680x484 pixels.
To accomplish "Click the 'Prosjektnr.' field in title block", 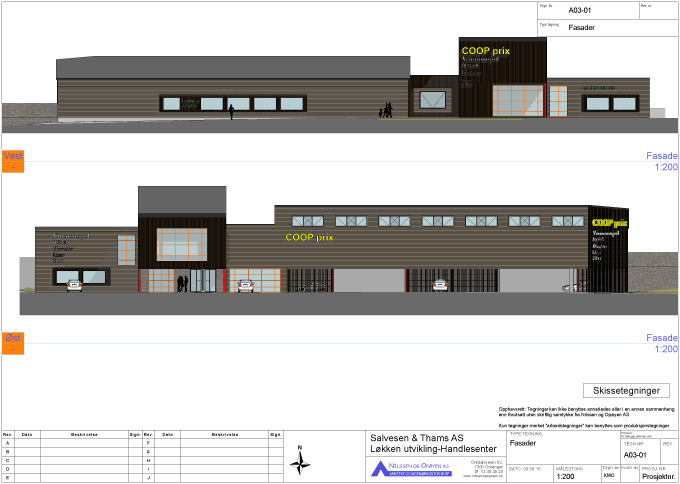I will click(658, 477).
